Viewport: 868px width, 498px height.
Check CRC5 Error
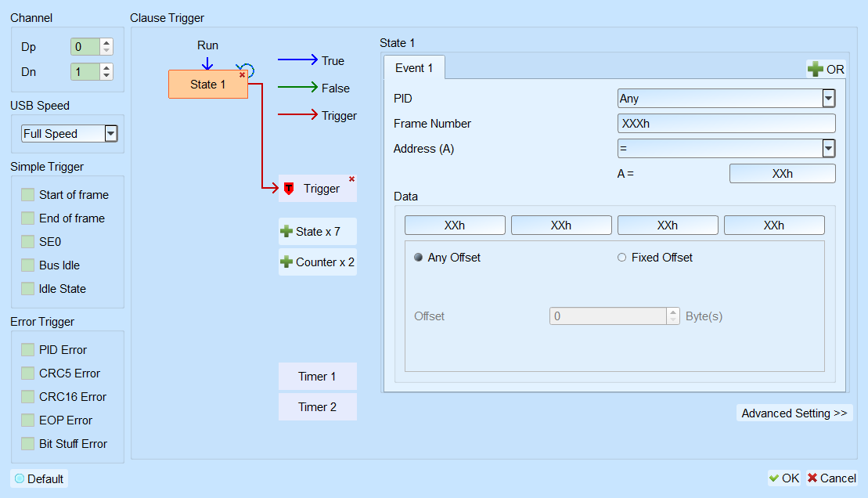coord(27,373)
